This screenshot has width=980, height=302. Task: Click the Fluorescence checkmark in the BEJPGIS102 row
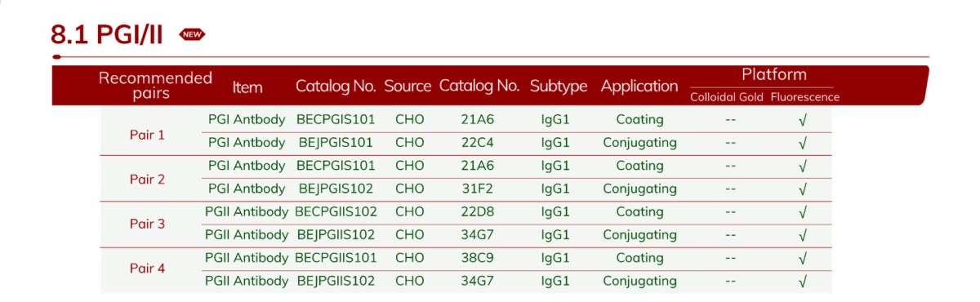(803, 189)
